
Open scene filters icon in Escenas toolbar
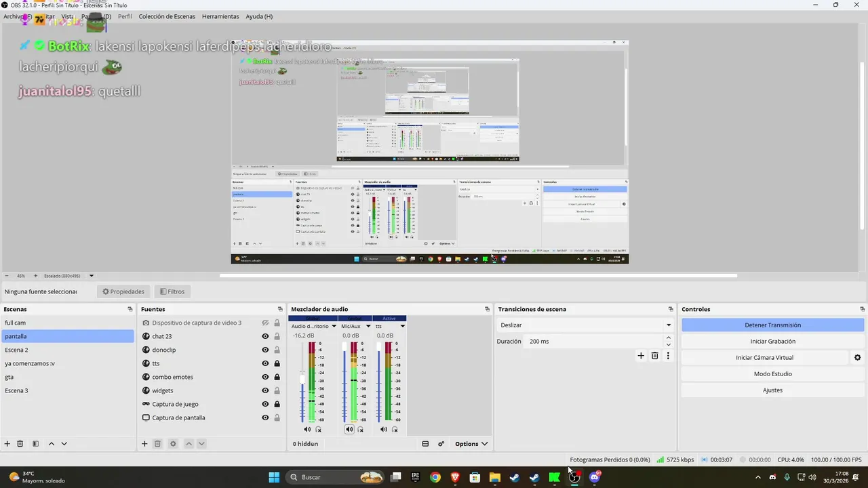[35, 444]
